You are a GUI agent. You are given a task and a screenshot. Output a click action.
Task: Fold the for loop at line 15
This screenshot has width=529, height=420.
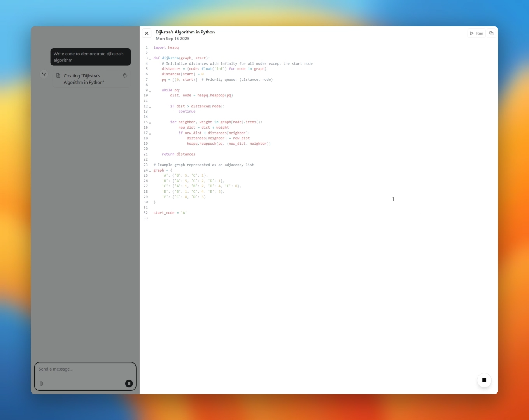pyautogui.click(x=150, y=123)
